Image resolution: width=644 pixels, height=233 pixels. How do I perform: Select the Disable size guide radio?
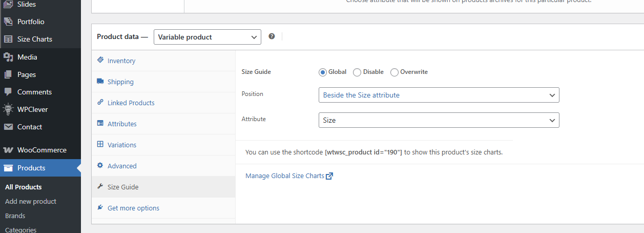pyautogui.click(x=357, y=72)
